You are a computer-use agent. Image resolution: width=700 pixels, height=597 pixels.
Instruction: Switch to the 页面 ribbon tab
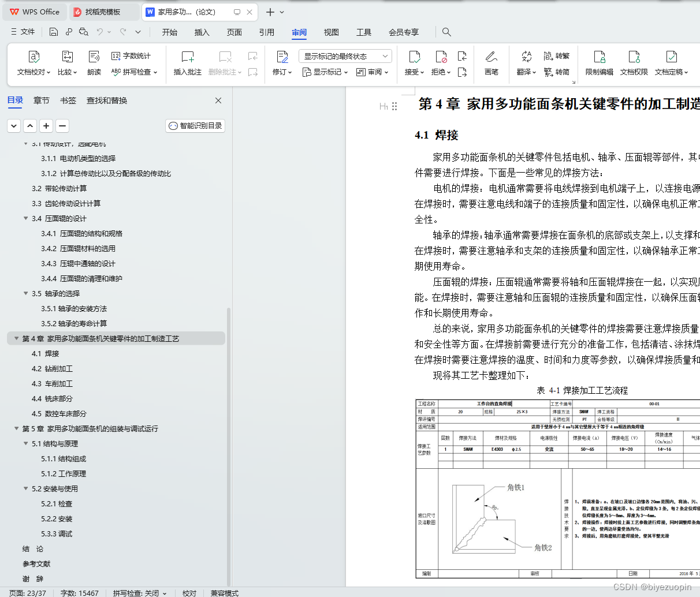(x=234, y=32)
